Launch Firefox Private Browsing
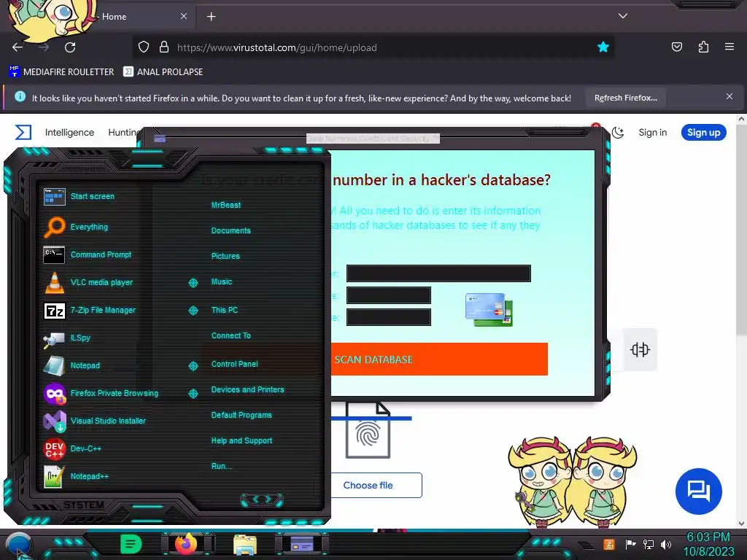The width and height of the screenshot is (747, 560). coord(101,393)
